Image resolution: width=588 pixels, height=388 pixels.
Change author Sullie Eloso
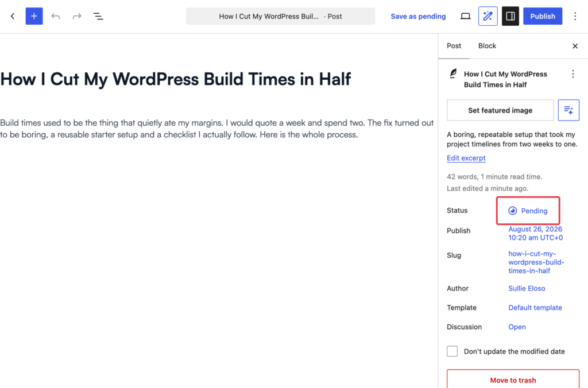527,288
